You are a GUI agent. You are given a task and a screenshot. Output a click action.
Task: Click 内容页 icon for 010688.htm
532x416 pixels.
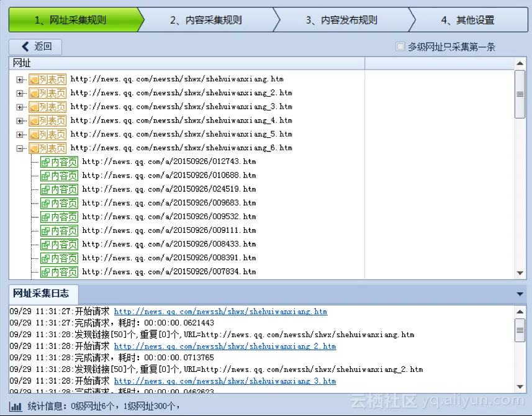pos(60,176)
